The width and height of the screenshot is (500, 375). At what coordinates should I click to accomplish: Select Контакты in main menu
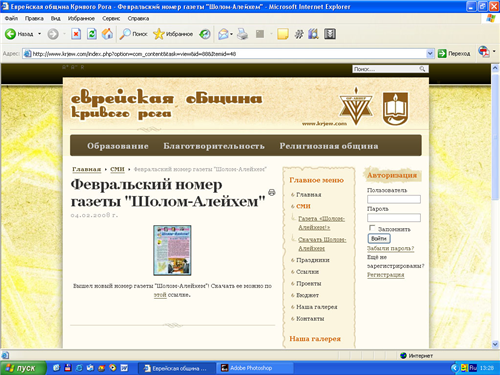pos(310,318)
